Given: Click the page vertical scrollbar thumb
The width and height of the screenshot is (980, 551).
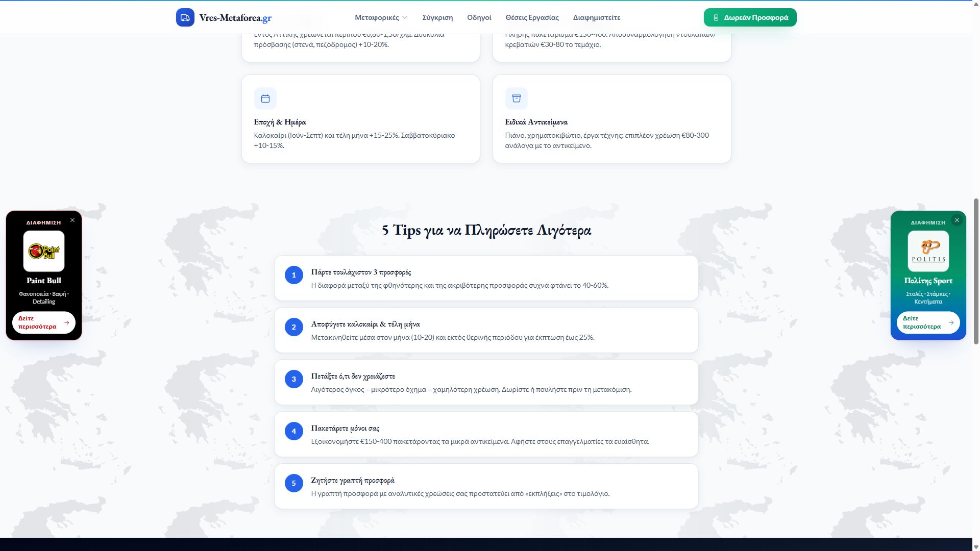Looking at the screenshot, I should tap(976, 271).
